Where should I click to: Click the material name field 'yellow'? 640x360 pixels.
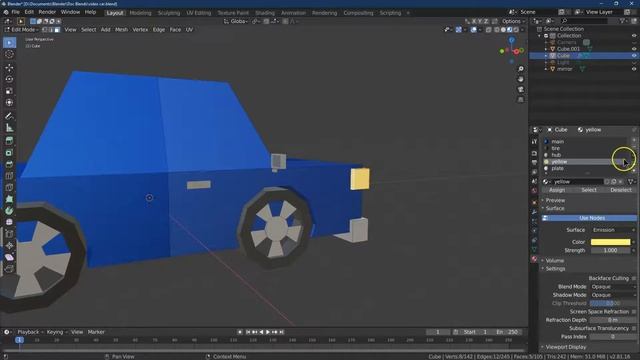[x=578, y=182]
